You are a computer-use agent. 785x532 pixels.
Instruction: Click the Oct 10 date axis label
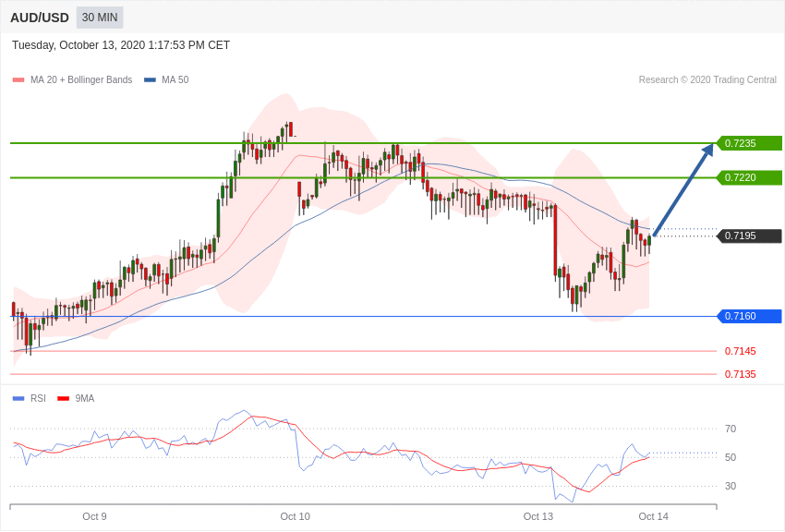pyautogui.click(x=295, y=516)
